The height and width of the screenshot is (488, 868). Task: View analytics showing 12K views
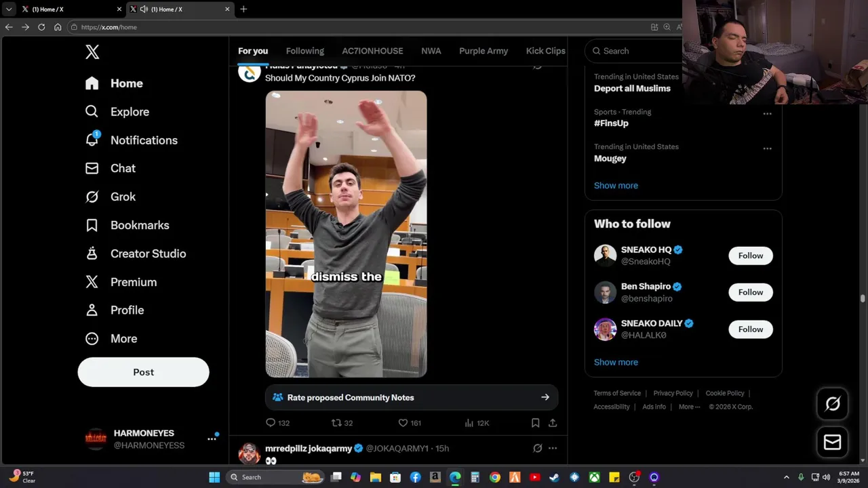click(477, 423)
